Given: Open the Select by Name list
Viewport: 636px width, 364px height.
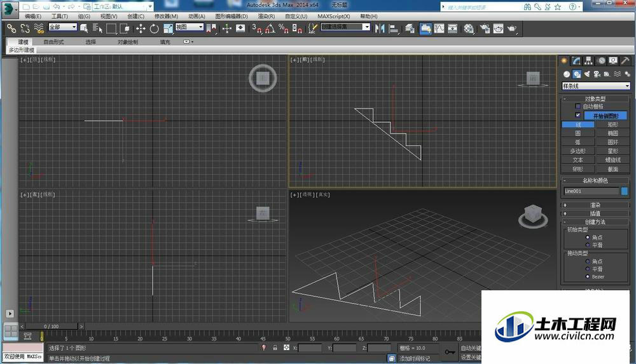Looking at the screenshot, I should tap(97, 29).
